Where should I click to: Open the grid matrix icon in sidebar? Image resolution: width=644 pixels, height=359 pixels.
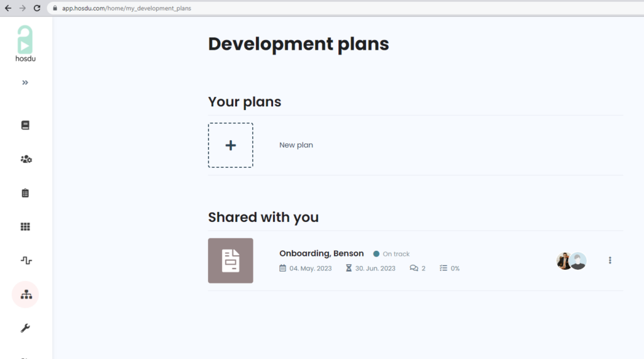tap(25, 227)
